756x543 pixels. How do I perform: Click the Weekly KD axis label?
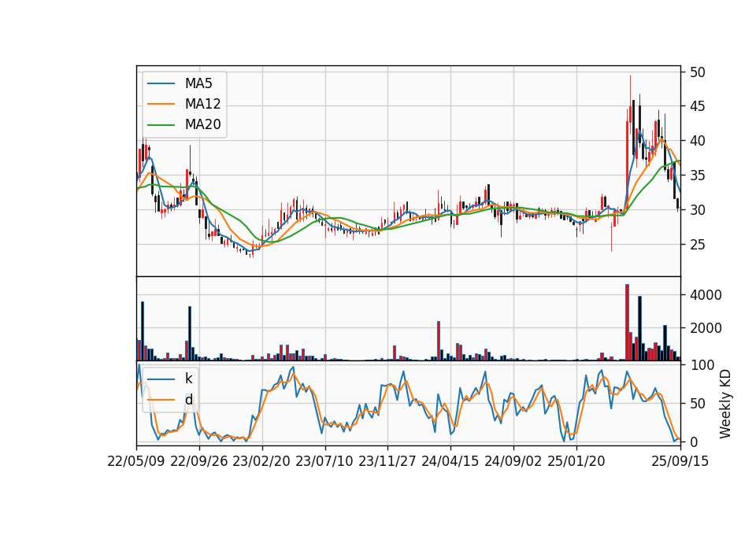724,404
